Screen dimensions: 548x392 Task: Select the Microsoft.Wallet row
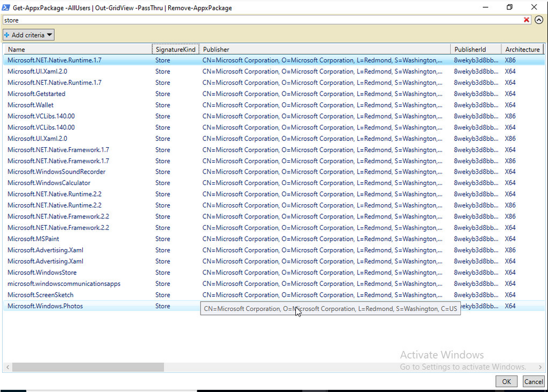tap(274, 105)
